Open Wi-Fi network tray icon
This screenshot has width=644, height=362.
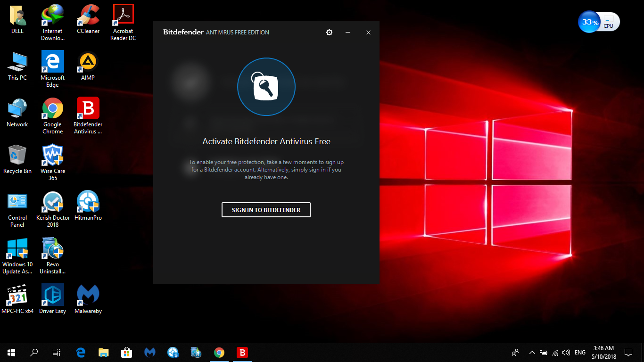click(555, 352)
